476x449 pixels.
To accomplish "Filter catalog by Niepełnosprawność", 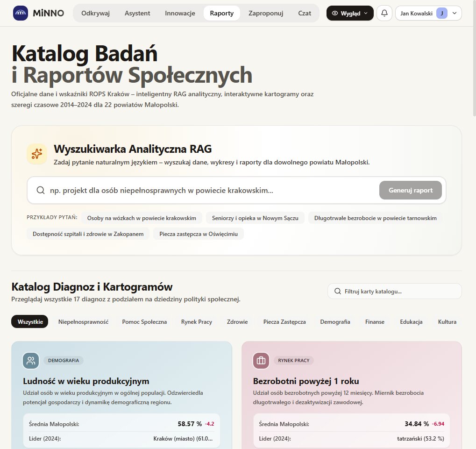I will [x=83, y=321].
